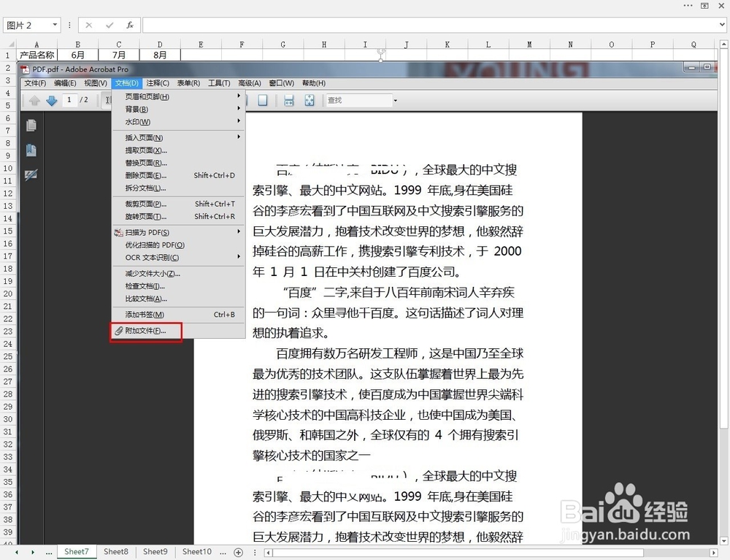Go to next page in Acrobat

coord(52,100)
